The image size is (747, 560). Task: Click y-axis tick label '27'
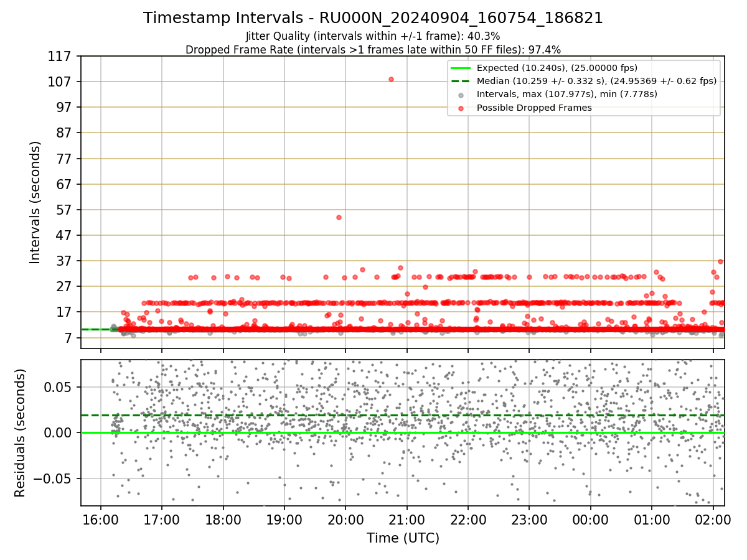click(x=64, y=287)
